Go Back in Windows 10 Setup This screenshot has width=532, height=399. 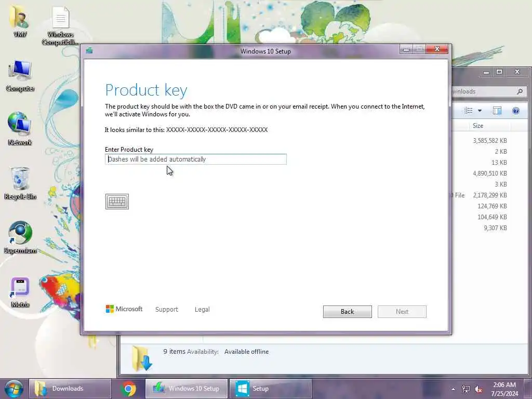coord(348,312)
